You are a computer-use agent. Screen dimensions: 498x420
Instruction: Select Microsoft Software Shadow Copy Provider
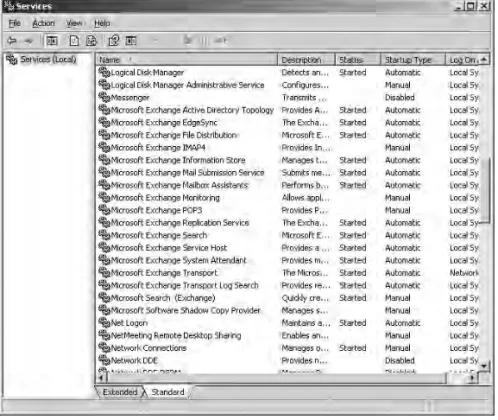point(186,310)
